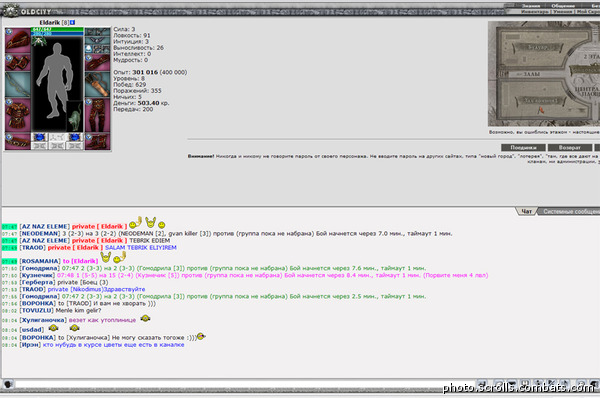Inspect the red pants slot
Viewport: 600px width, 398px height.
97,115
